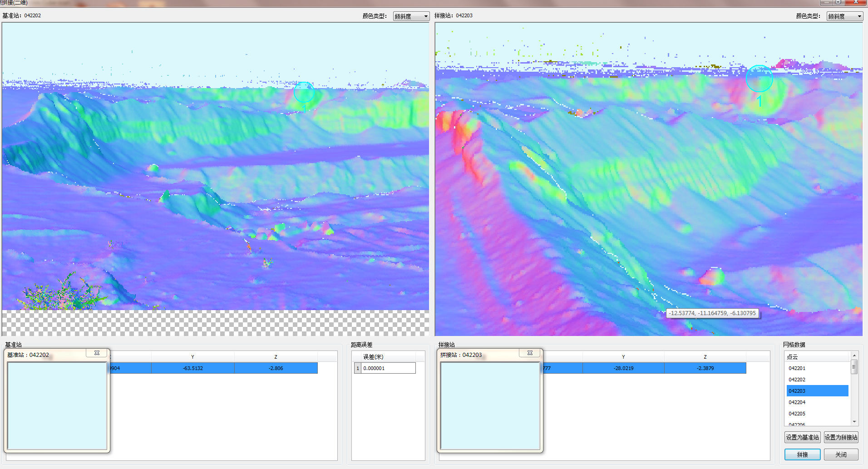Select point cloud 042201 in the list

click(797, 368)
